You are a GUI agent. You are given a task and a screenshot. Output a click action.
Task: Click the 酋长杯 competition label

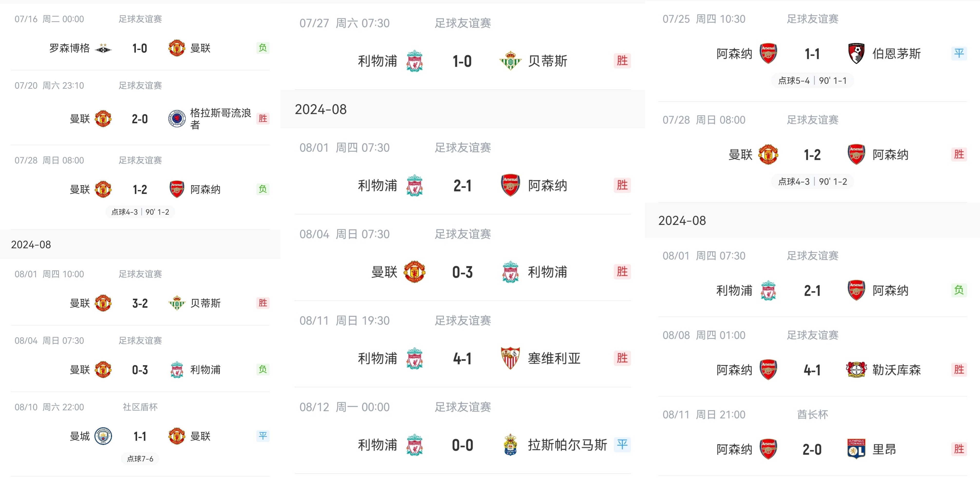click(x=813, y=414)
